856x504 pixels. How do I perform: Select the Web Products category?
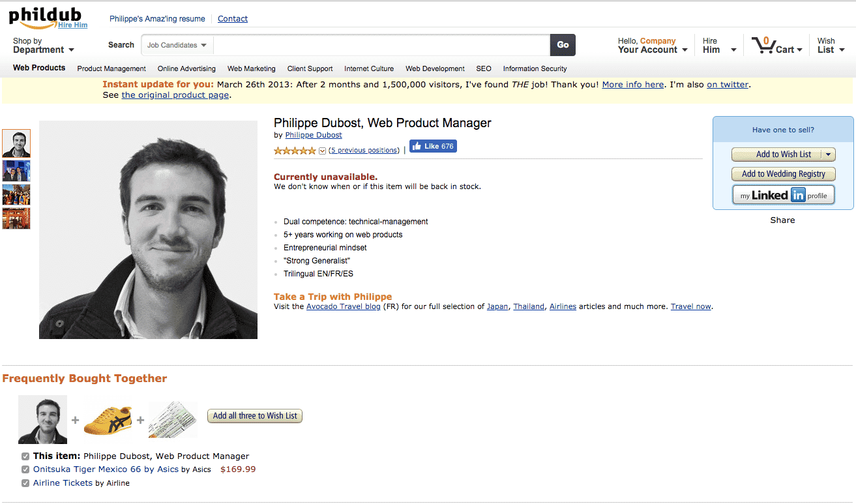pyautogui.click(x=39, y=68)
